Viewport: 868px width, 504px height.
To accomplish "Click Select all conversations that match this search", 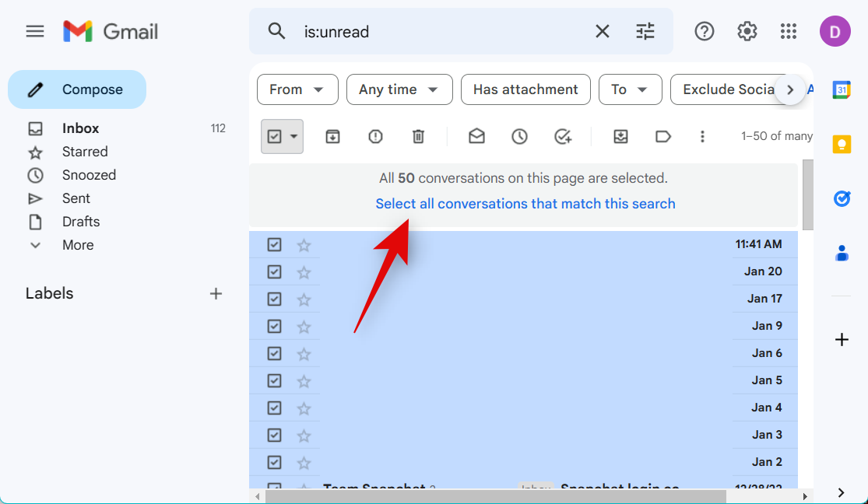I will [x=525, y=204].
